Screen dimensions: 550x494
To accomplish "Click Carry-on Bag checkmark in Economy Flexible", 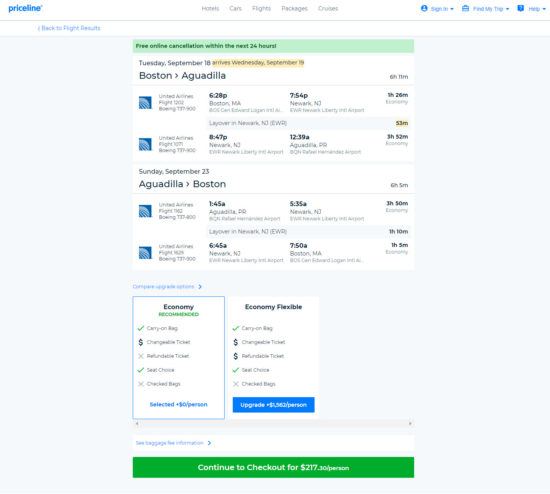I will [236, 328].
